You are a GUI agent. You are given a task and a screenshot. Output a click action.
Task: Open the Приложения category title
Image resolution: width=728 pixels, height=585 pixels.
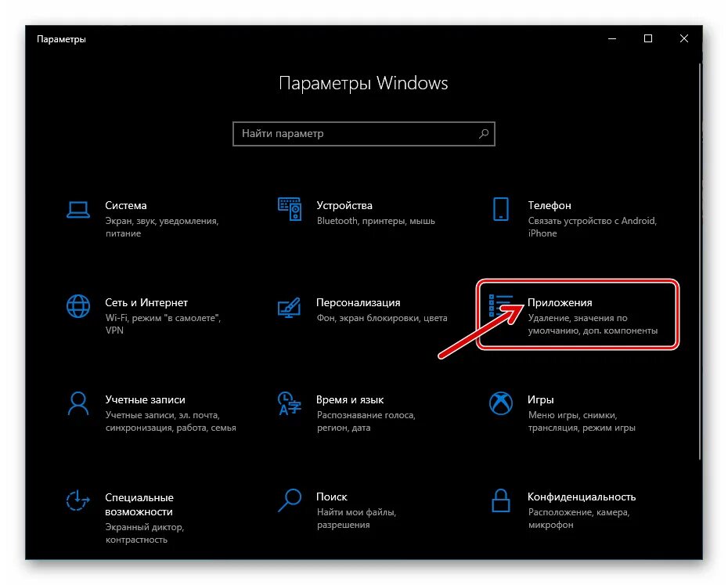pos(560,302)
